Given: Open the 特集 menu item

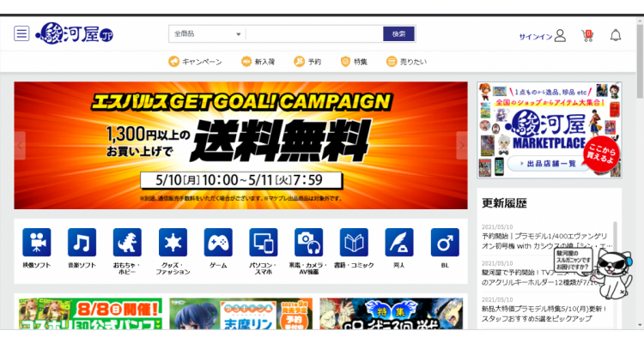Looking at the screenshot, I should click(354, 62).
